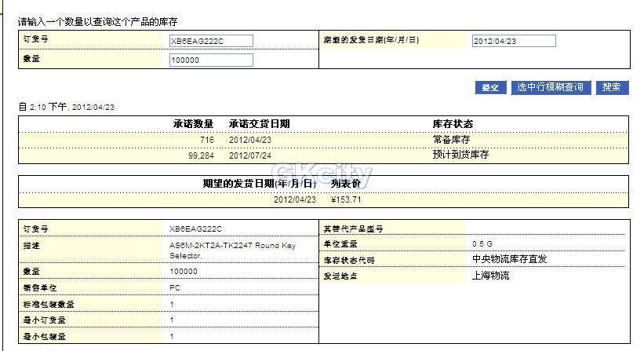Click the 搜索 search button
The image size is (644, 351).
(x=612, y=87)
